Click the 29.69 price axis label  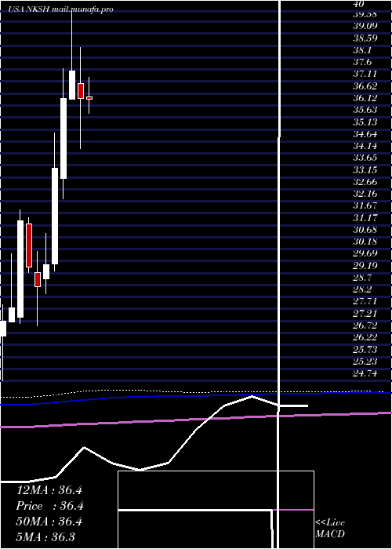[x=365, y=253]
